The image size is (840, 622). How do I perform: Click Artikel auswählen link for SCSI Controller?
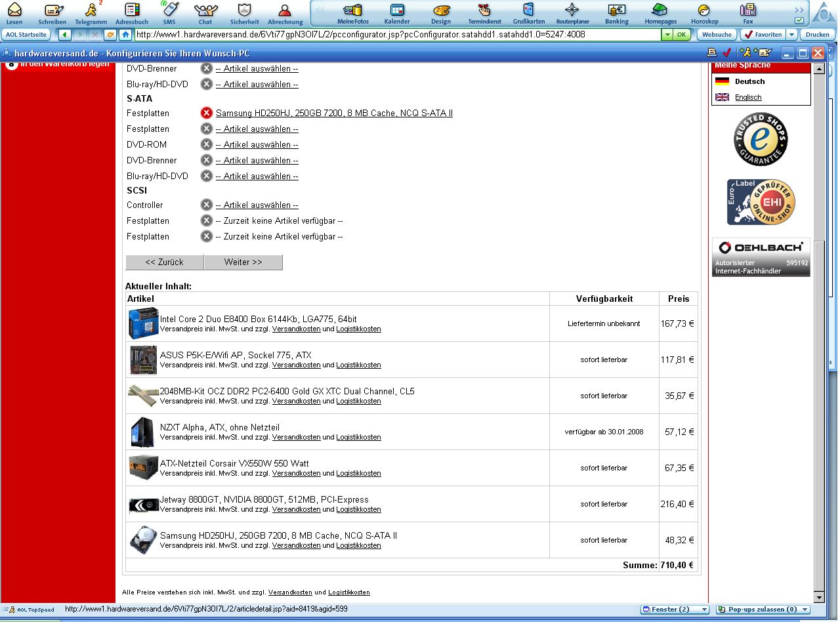pyautogui.click(x=257, y=205)
